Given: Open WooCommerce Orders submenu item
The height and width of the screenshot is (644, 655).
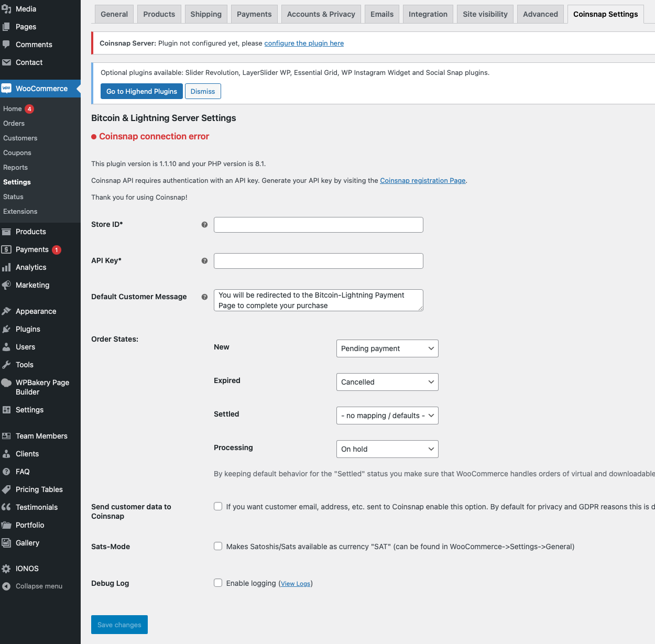Looking at the screenshot, I should (14, 124).
